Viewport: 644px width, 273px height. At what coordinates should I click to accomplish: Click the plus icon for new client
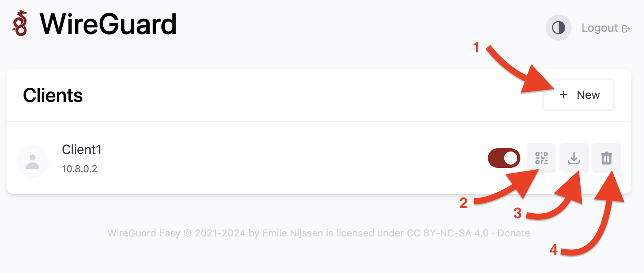pos(563,95)
